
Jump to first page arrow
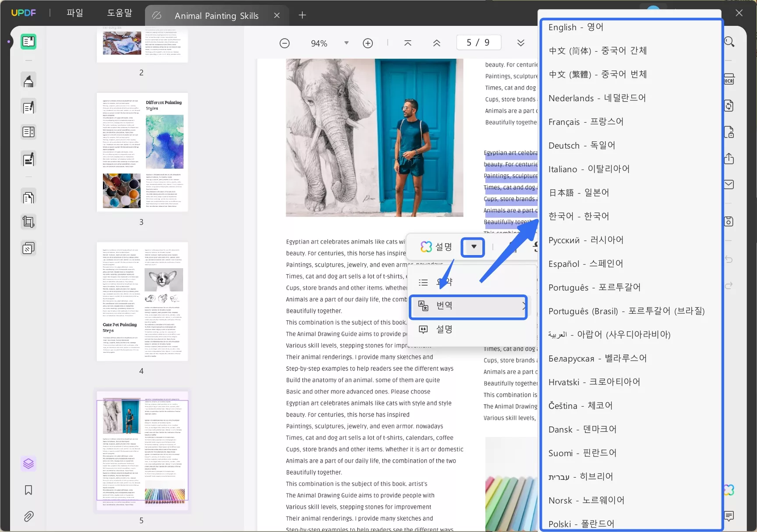[x=408, y=43]
